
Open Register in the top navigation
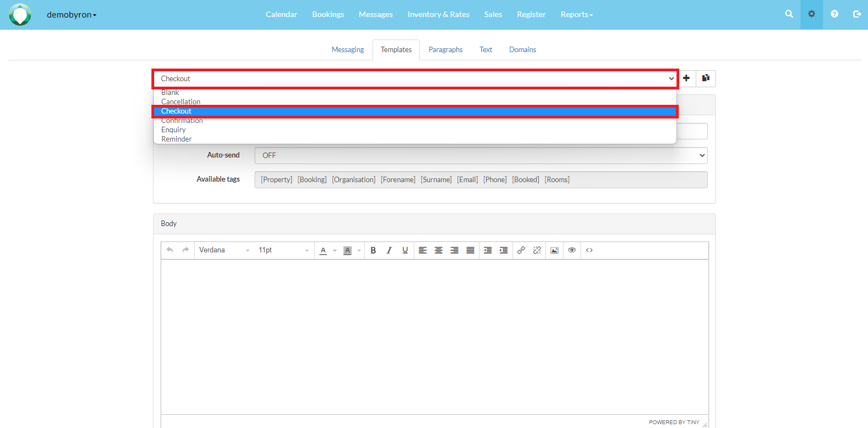tap(531, 14)
